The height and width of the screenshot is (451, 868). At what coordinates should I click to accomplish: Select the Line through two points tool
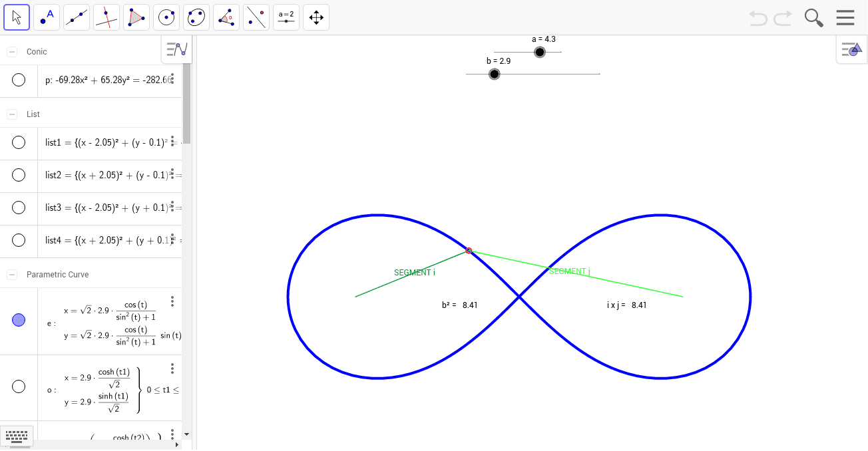click(77, 17)
